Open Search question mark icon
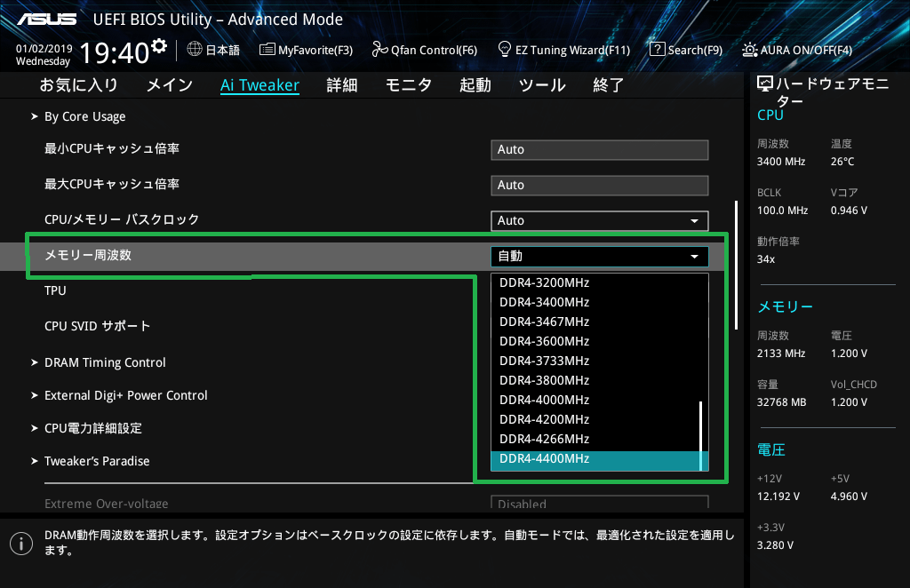Screen dimensions: 910x588 click(x=657, y=49)
